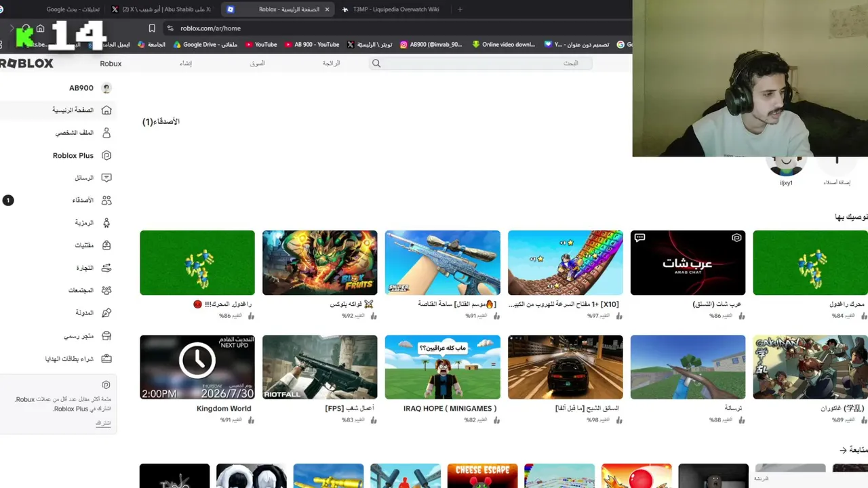Open the Home icon in Roblox sidebar
The height and width of the screenshot is (488, 868).
click(106, 110)
